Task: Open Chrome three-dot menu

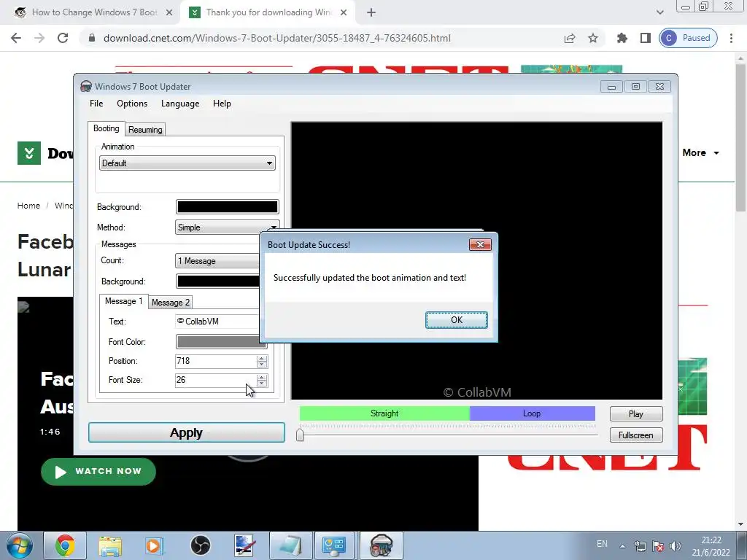Action: pyautogui.click(x=731, y=38)
